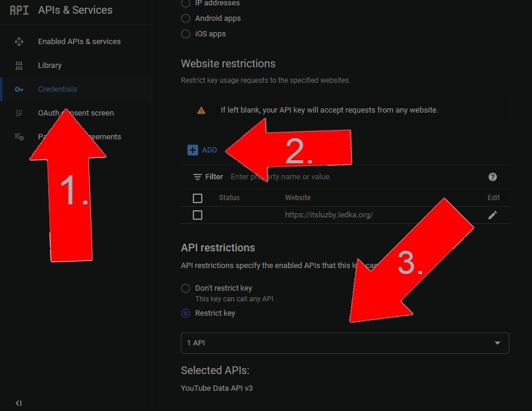Select the Restrict key radio button
This screenshot has height=411, width=532.
[186, 313]
